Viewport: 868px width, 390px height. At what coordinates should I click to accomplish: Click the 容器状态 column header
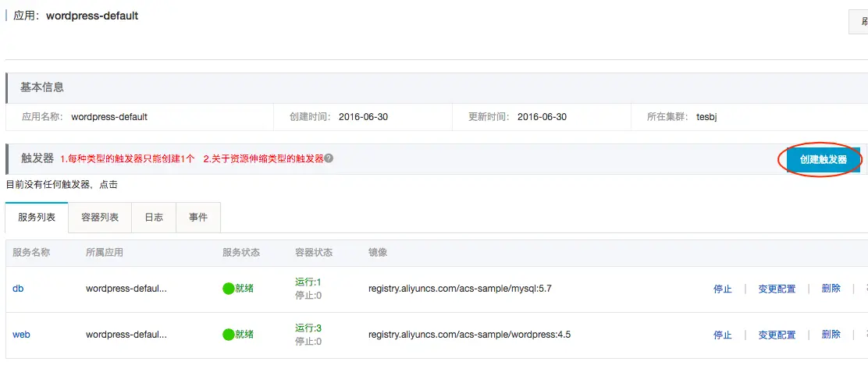[314, 252]
